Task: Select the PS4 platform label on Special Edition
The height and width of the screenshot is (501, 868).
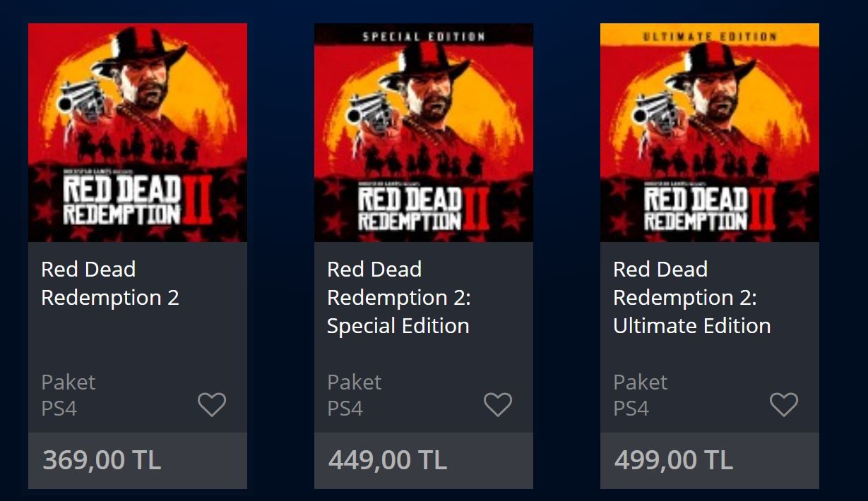Action: click(x=344, y=408)
